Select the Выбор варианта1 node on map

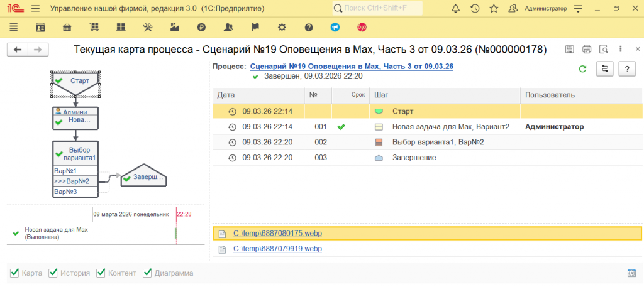click(75, 153)
